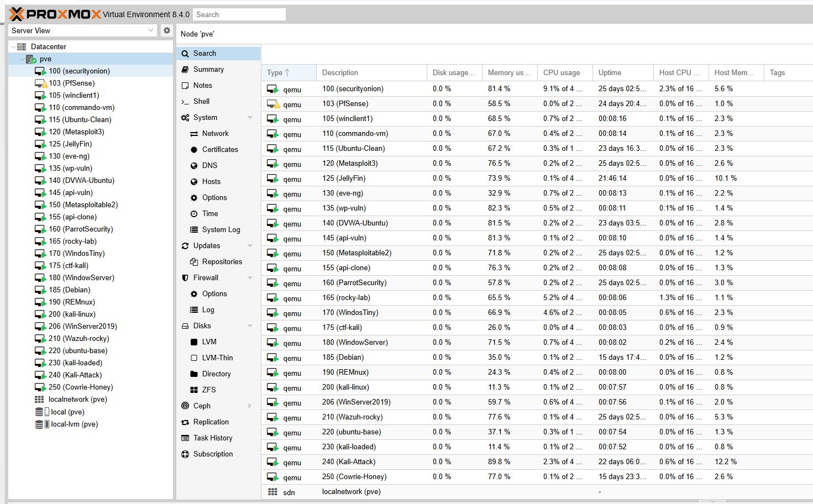
Task: Sort by the Tags column header
Action: pyautogui.click(x=788, y=72)
